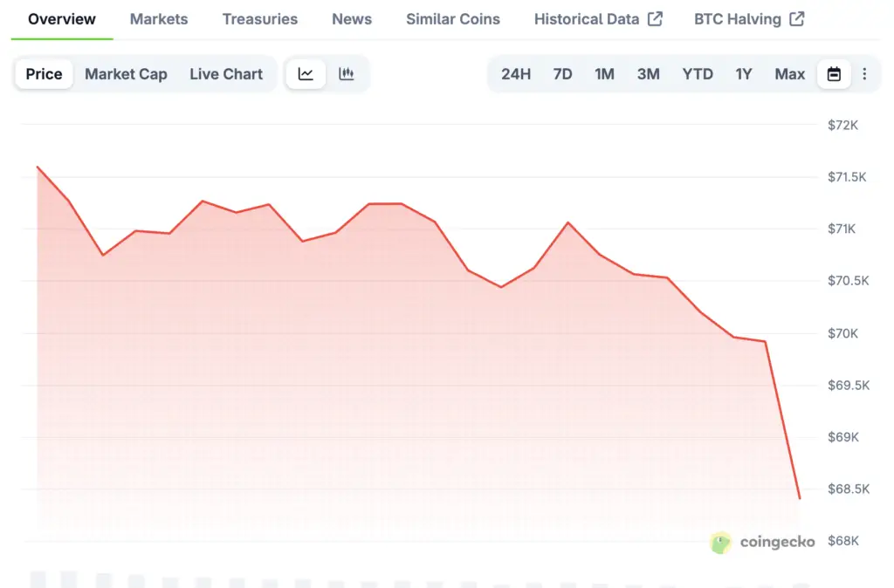Viewport: 894px width, 588px height.
Task: Select the Price toggle
Action: [x=44, y=74]
